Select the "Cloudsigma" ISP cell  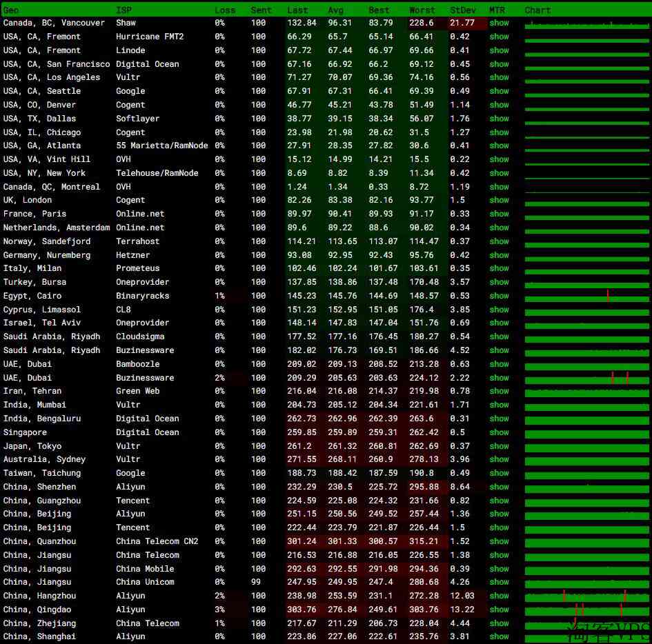140,336
